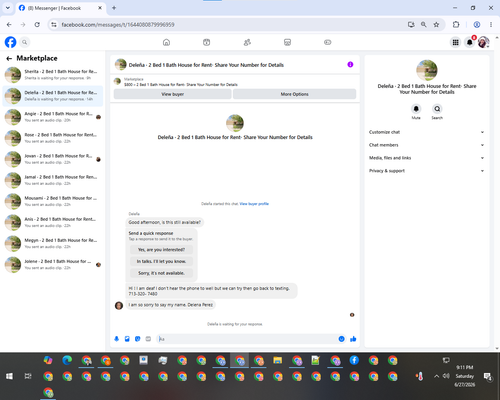Viewport: 500px width, 400px height.
Task: Open File Explorer from the taskbar
Action: [278, 360]
